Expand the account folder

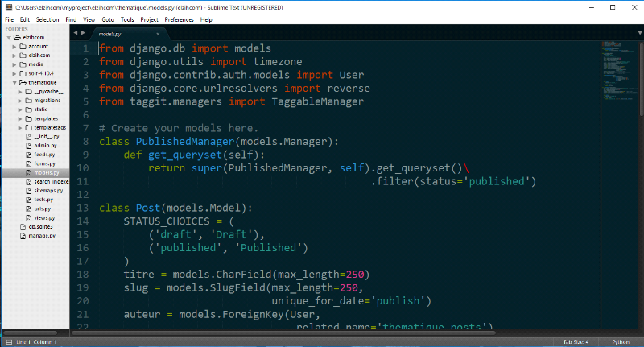point(14,47)
